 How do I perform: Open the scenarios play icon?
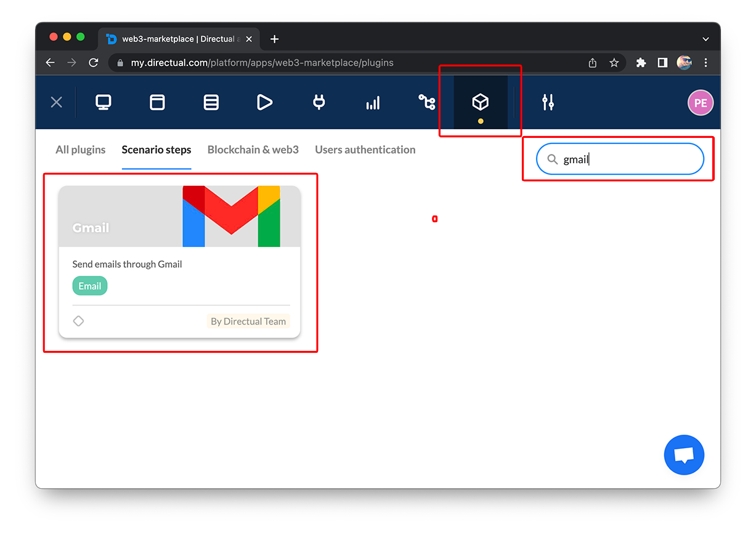pyautogui.click(x=265, y=102)
